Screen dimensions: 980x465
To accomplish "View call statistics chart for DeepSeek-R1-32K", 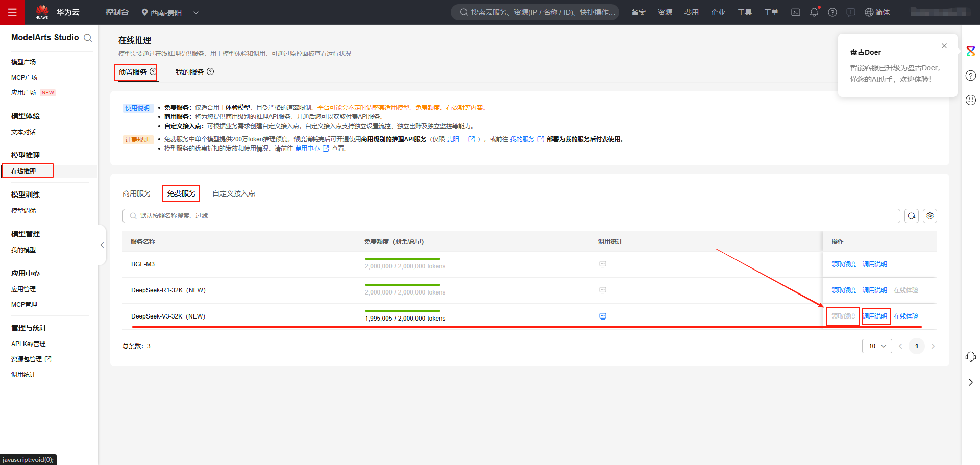I will (x=603, y=290).
